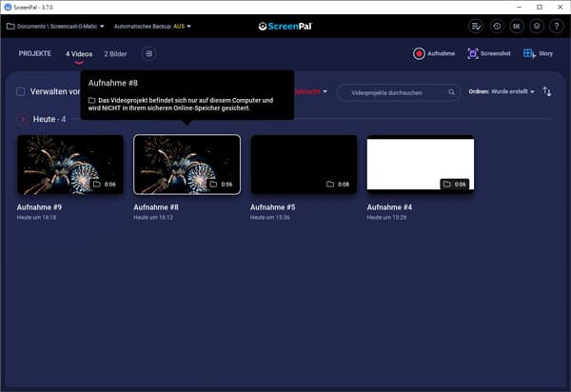Screen dimensions: 571x392
Task: Open the Documents \ Screencast-O-Matic folder dropdown
Action: 55,26
